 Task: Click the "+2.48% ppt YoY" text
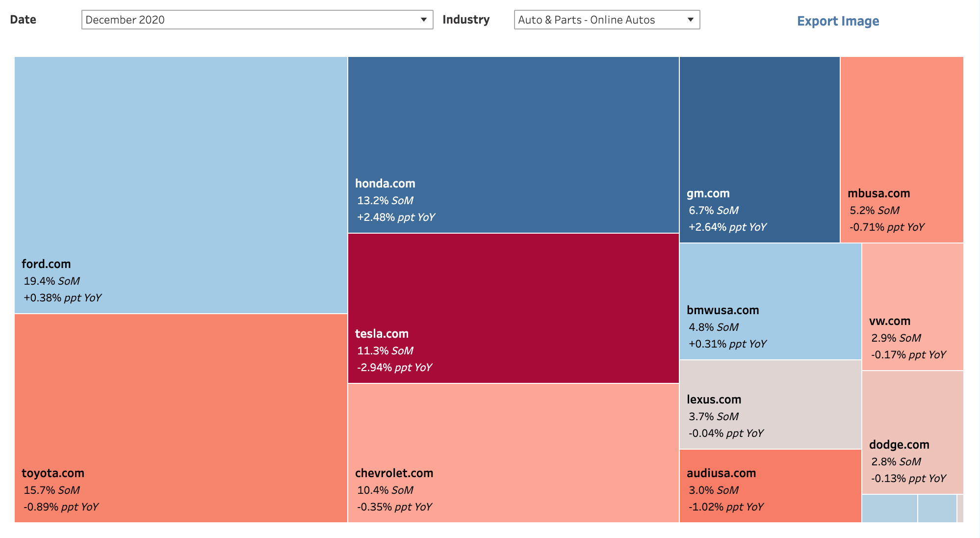point(396,217)
